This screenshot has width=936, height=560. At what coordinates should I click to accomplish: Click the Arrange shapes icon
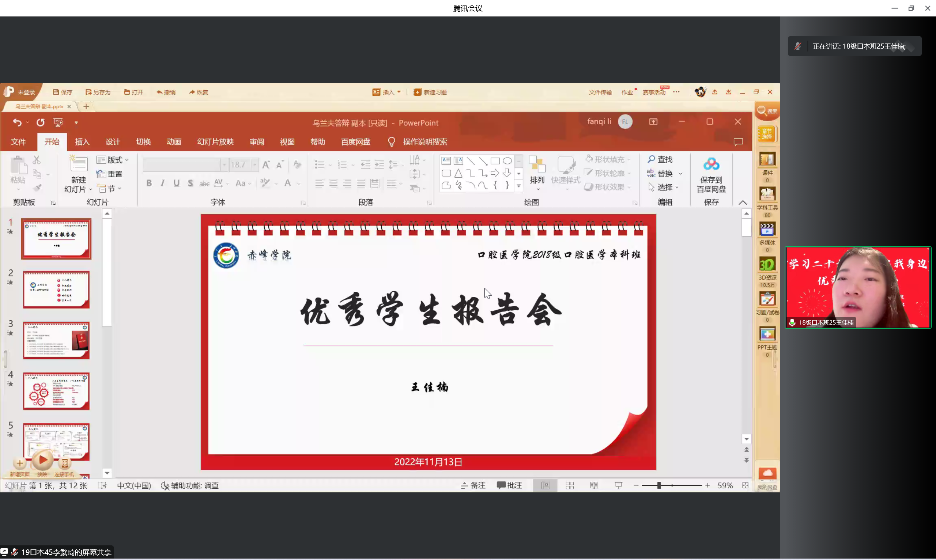click(x=537, y=165)
